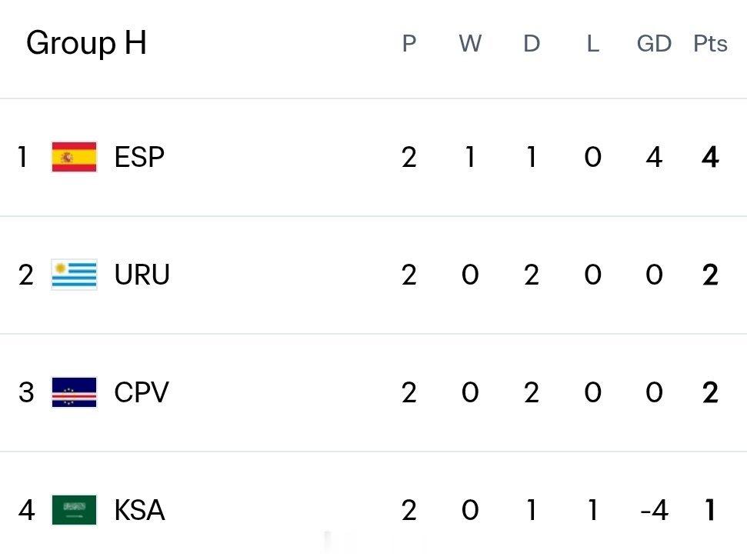Open the ESP team link

click(139, 157)
